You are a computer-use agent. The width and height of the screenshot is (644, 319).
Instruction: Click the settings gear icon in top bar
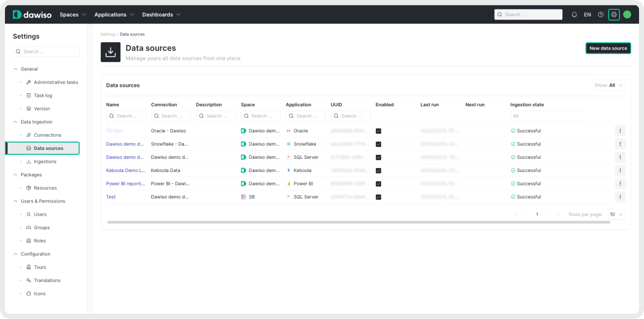614,15
